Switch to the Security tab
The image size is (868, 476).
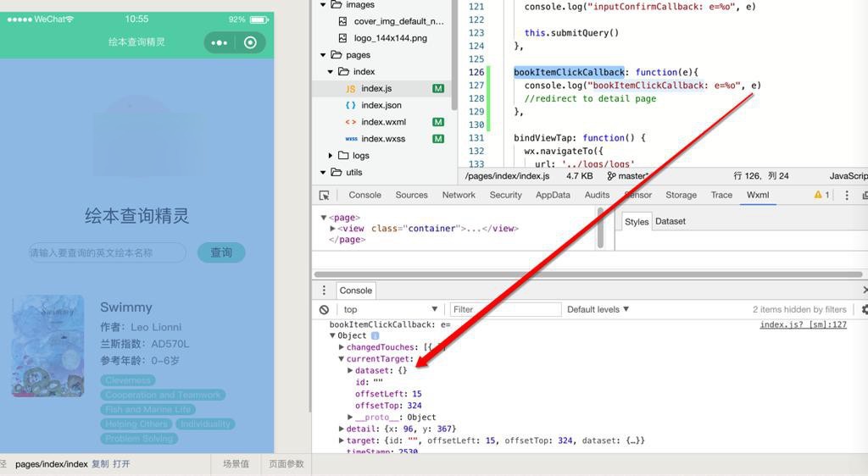[x=505, y=195]
